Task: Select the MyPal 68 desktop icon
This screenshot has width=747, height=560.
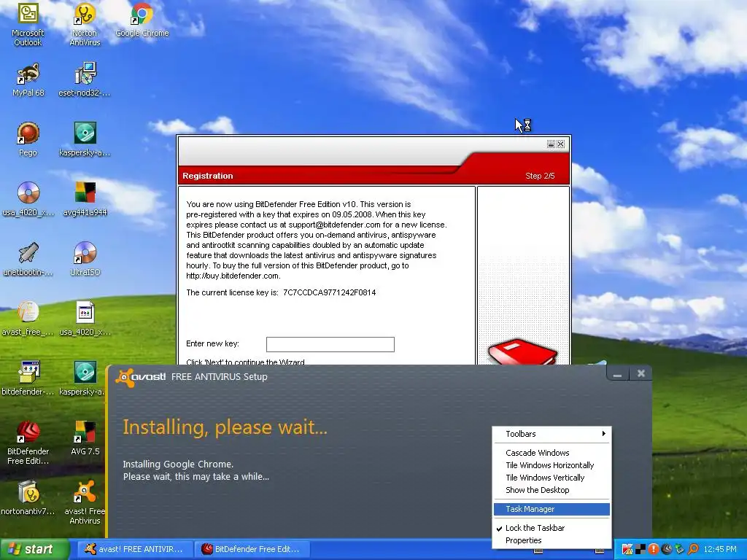Action: (28, 79)
